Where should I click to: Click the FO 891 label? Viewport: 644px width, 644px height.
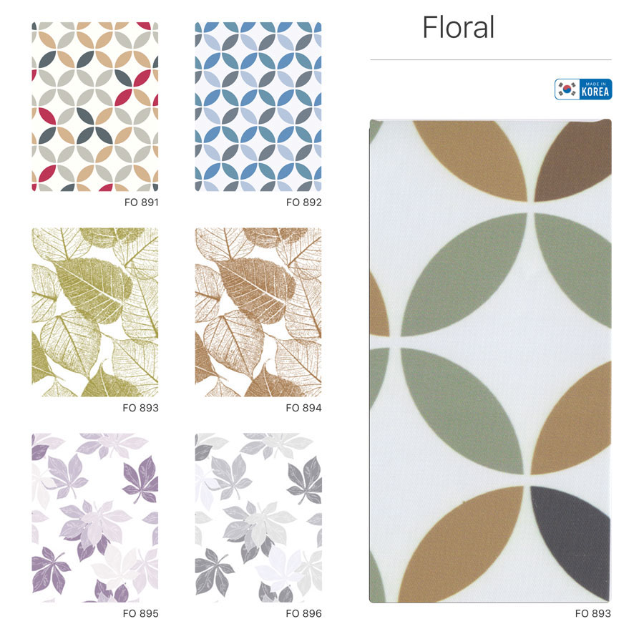(x=141, y=202)
